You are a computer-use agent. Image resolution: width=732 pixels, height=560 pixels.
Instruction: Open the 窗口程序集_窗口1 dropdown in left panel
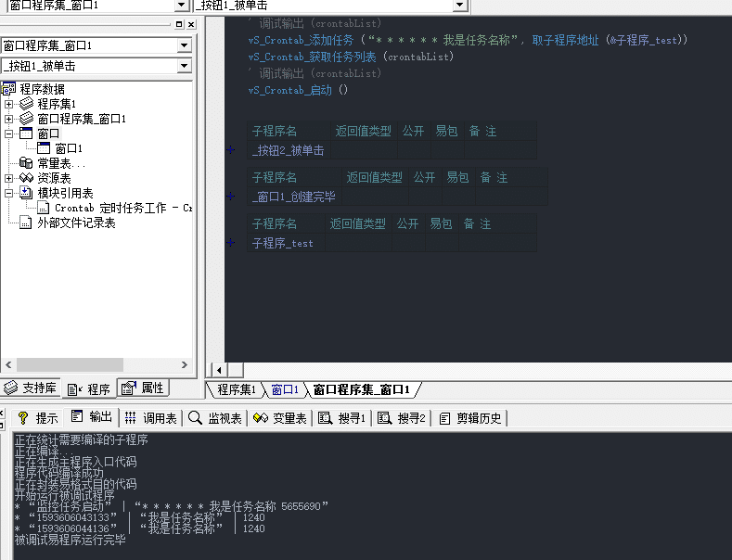point(184,45)
